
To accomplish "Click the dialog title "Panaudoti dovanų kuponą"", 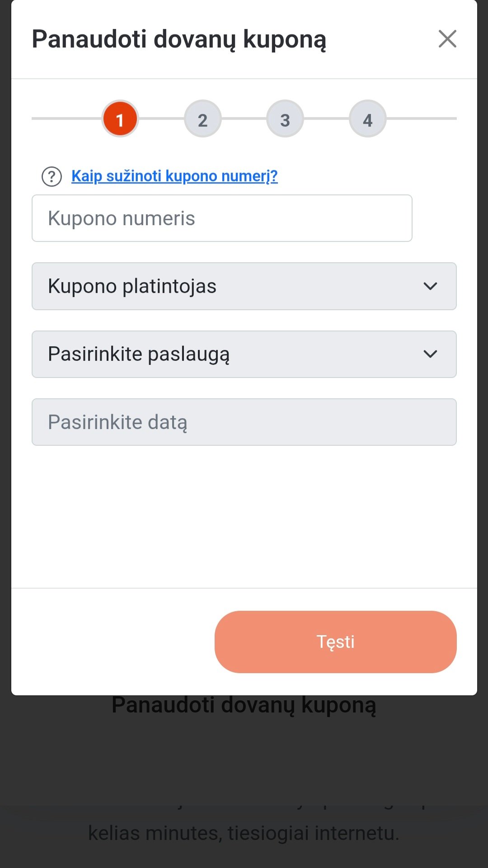I will pos(179,39).
